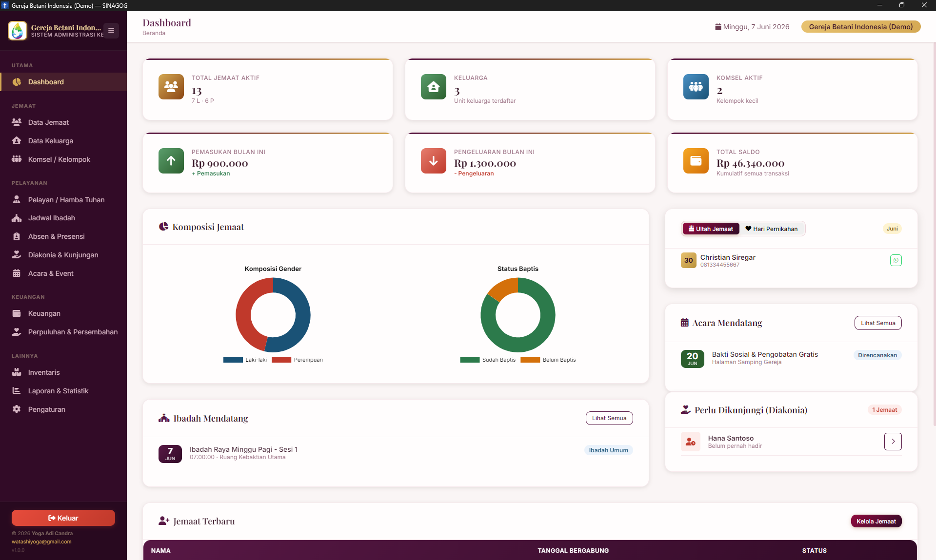Viewport: 936px width, 560px height.
Task: Click Diakonia & Kunjungan hand icon
Action: tap(17, 255)
